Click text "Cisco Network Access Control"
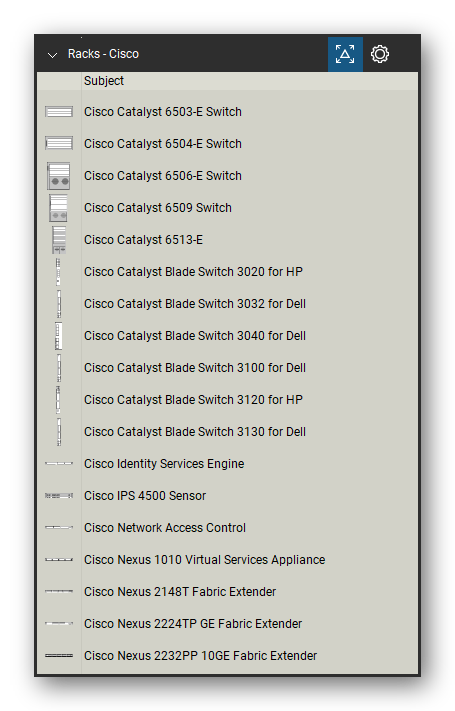Screen dimensions: 455x711 (165, 528)
